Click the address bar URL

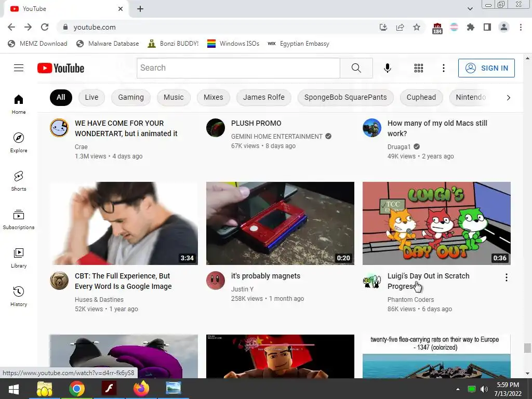click(95, 27)
